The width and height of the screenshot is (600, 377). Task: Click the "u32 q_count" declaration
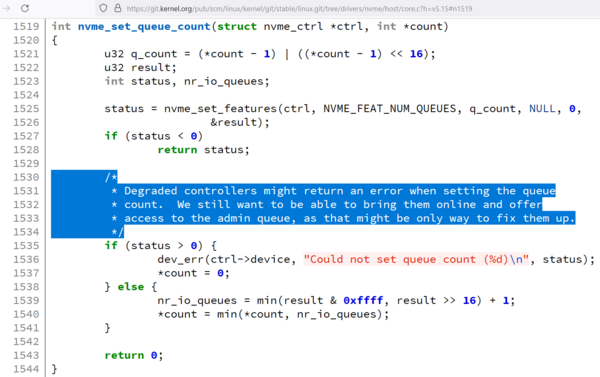point(141,54)
